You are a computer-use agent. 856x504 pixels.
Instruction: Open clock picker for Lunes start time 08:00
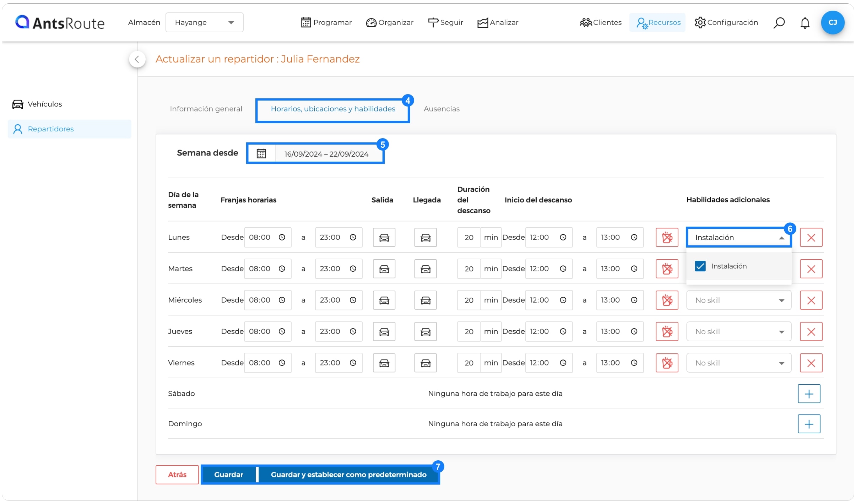click(x=282, y=237)
